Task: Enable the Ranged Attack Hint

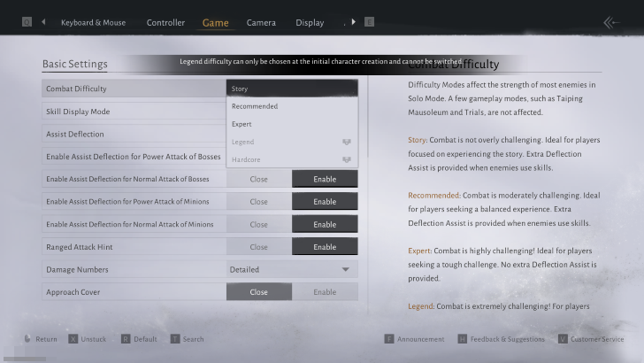Action: 325,247
